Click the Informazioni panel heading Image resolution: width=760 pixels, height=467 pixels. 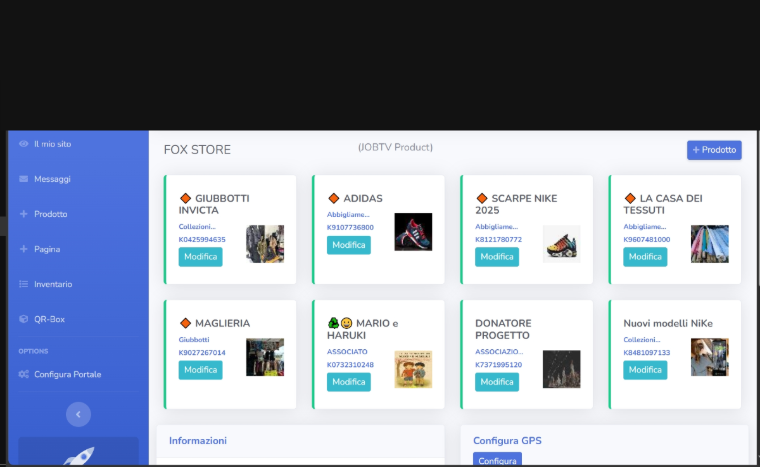[x=198, y=441]
